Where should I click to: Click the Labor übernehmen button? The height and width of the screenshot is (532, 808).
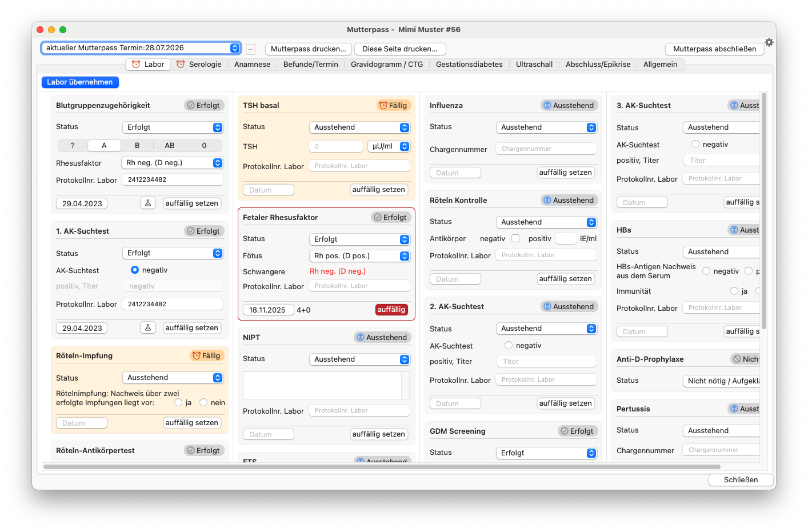coord(80,82)
